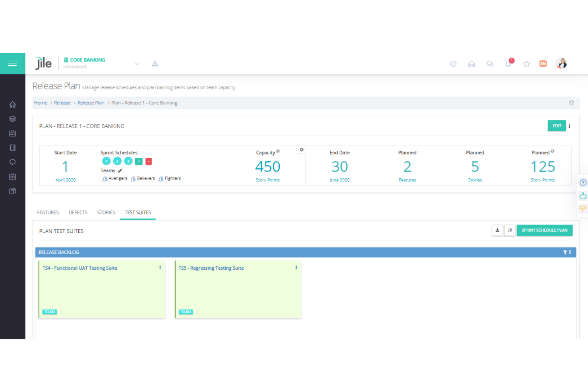The image size is (588, 392).
Task: Open the backlog layers icon in sidebar
Action: pos(12,118)
